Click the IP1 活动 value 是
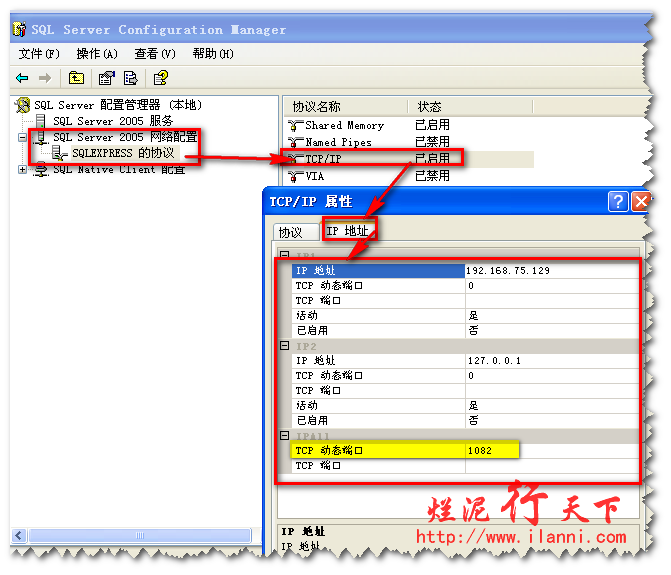671x575 pixels. (x=552, y=316)
